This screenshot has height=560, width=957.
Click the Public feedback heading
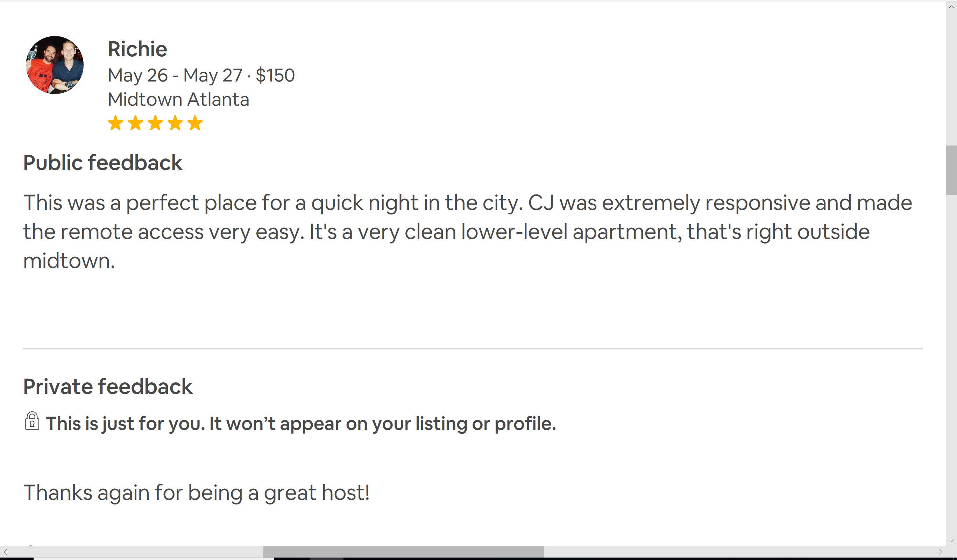coord(103,163)
